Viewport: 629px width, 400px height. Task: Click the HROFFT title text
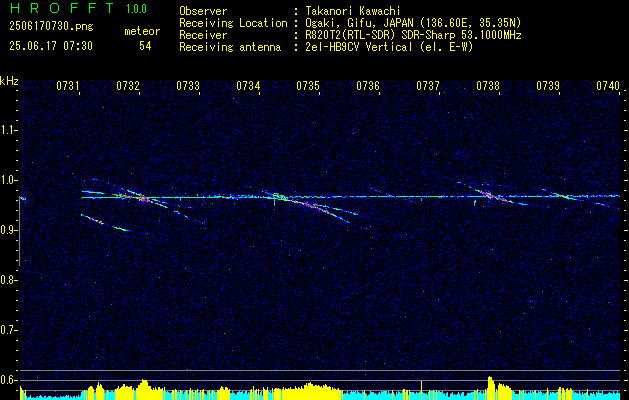(x=62, y=8)
